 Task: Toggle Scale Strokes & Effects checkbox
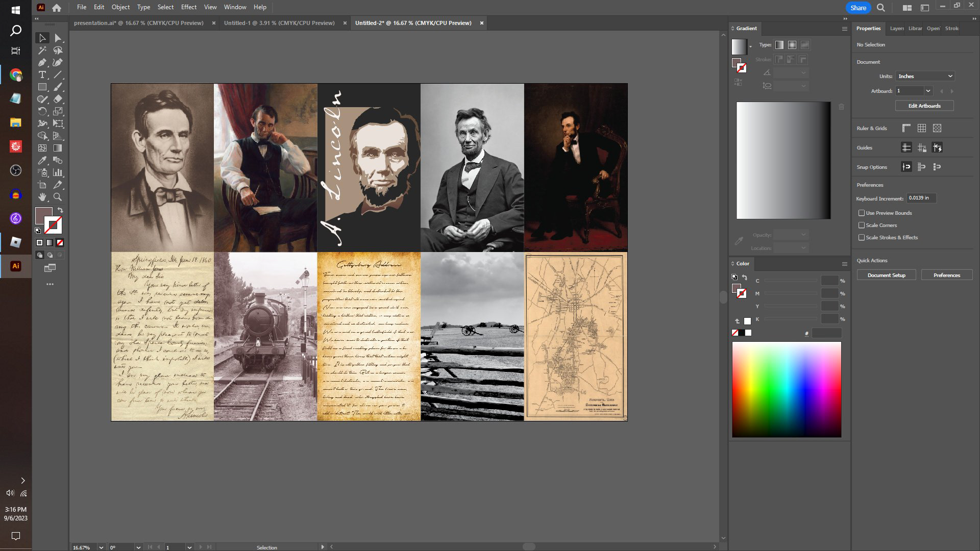[x=862, y=237]
